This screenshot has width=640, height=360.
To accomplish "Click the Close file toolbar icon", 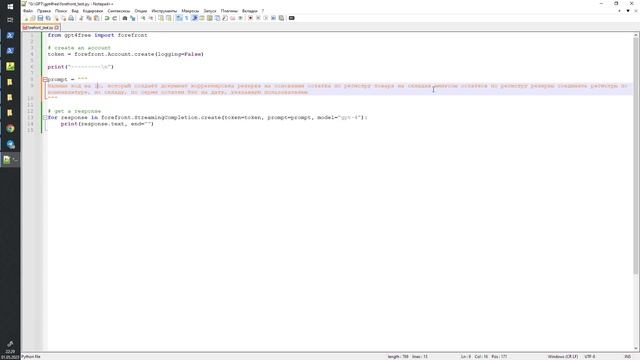I will point(57,18).
